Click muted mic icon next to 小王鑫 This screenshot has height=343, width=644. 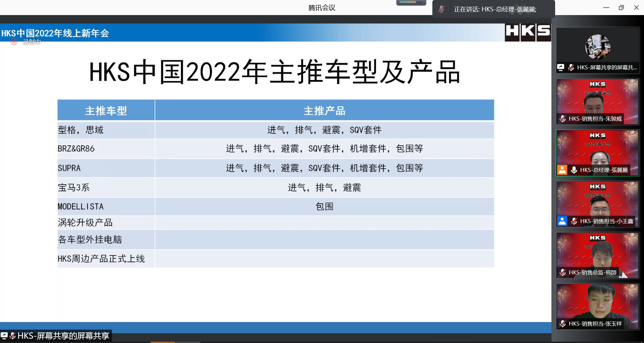point(574,221)
